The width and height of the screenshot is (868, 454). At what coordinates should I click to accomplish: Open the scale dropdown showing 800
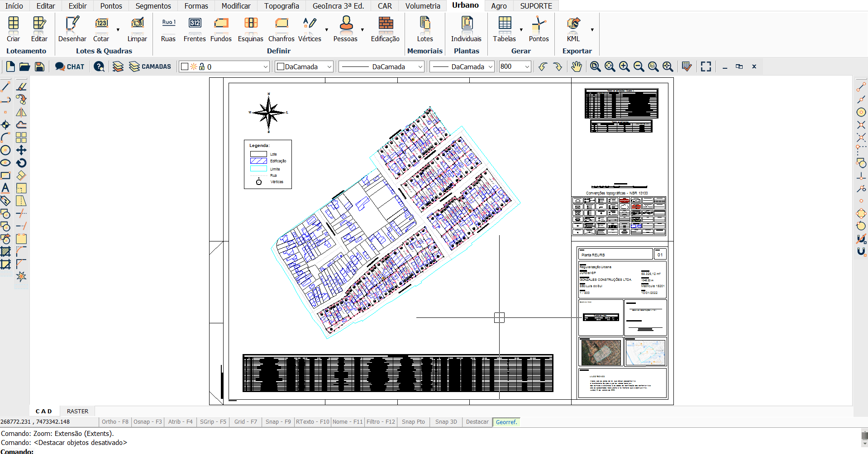pos(527,67)
